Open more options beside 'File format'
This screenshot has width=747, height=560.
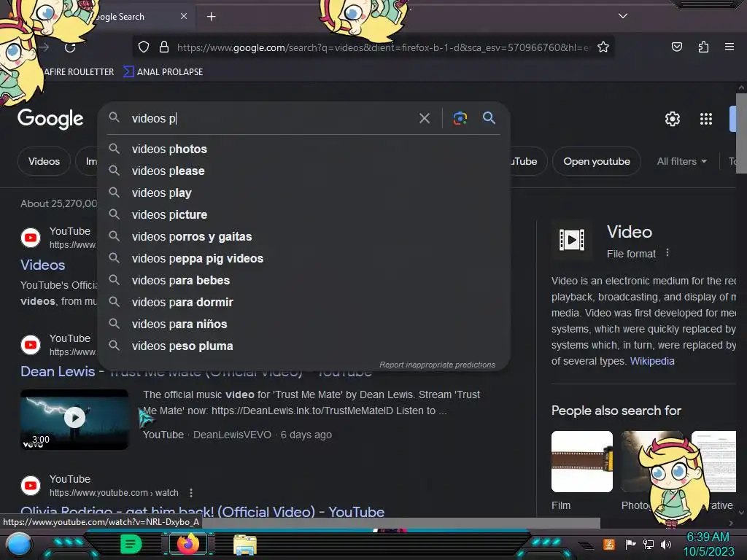pos(667,253)
